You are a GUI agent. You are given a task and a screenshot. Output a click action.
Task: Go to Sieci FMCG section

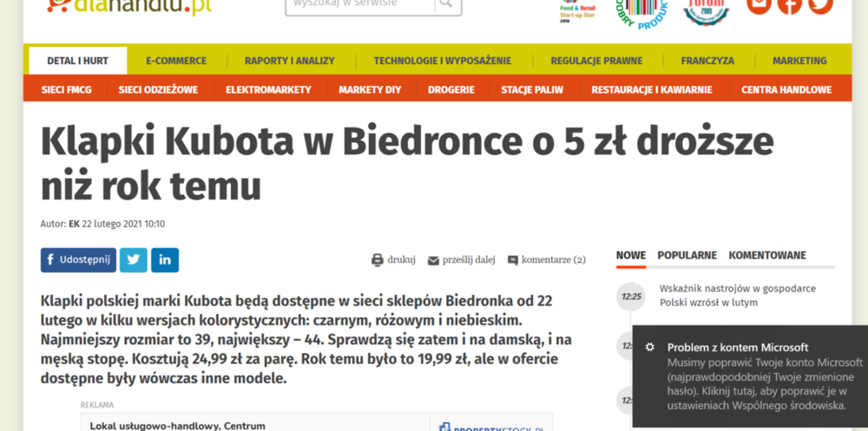[x=66, y=89]
